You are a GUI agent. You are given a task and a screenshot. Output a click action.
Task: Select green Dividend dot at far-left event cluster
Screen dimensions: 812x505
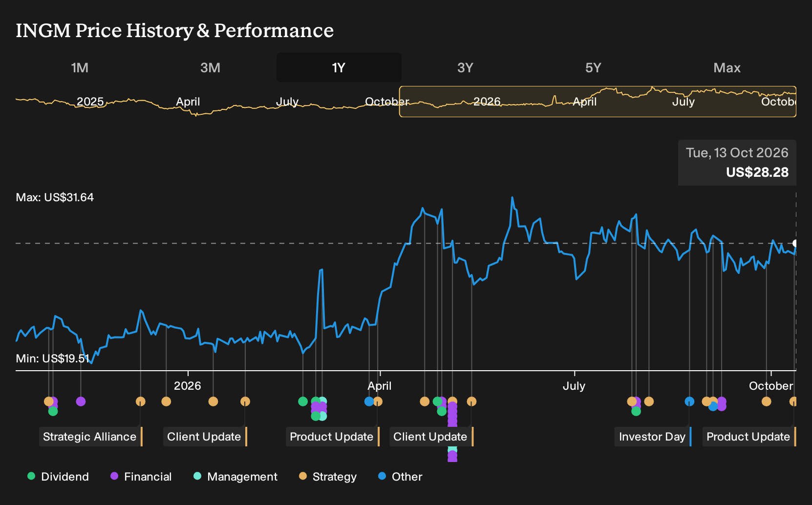tap(53, 411)
